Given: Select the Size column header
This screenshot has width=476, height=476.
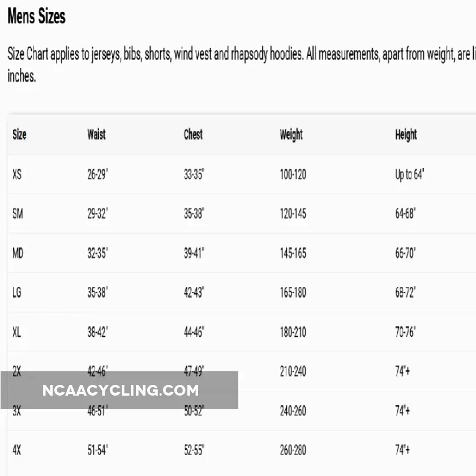Looking at the screenshot, I should pos(19,135).
